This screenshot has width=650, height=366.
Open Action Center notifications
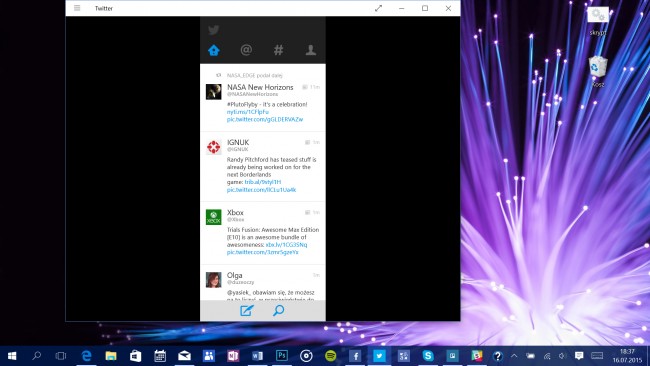pos(579,356)
